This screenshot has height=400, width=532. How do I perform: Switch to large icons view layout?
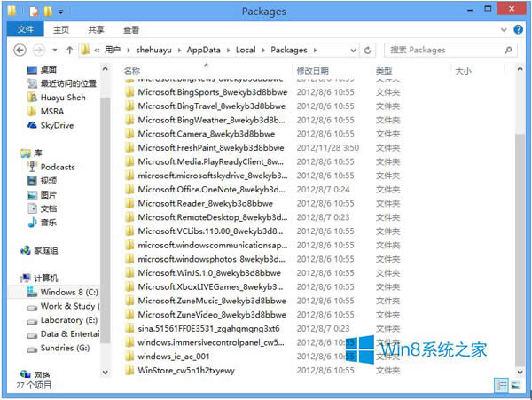click(515, 386)
